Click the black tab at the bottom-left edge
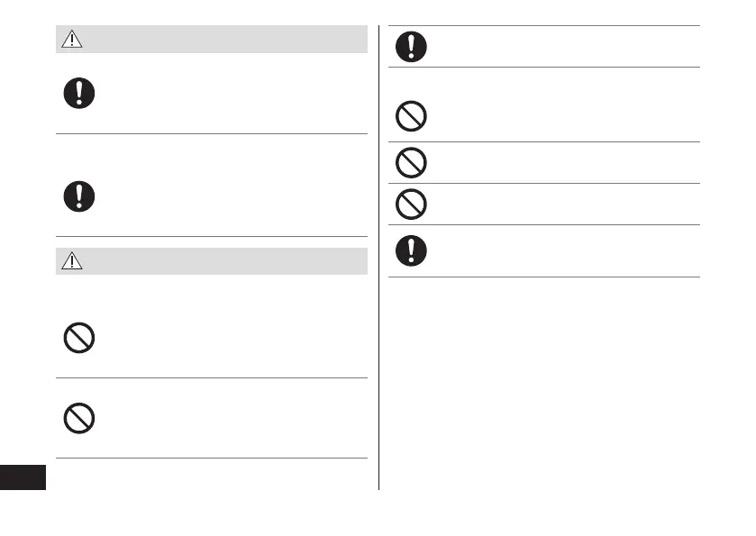The width and height of the screenshot is (756, 536). (x=23, y=477)
